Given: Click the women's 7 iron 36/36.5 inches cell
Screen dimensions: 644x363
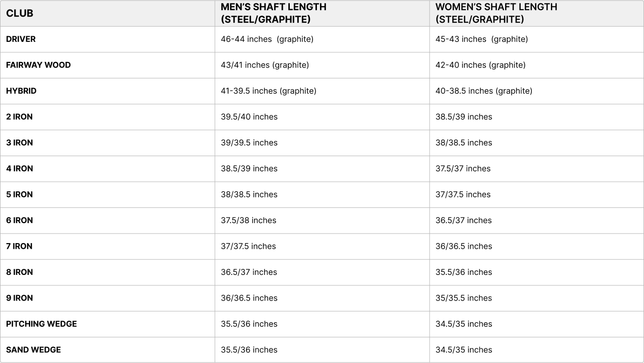Looking at the screenshot, I should (x=463, y=246).
